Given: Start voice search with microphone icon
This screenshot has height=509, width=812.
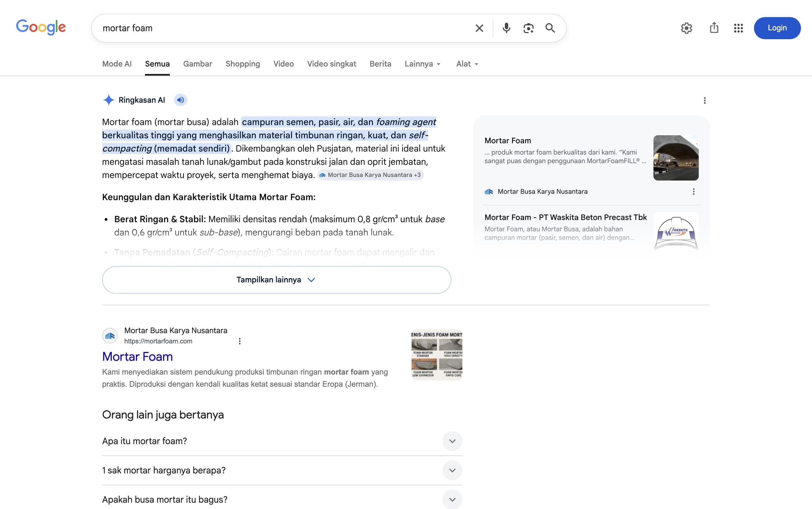Looking at the screenshot, I should click(x=506, y=28).
